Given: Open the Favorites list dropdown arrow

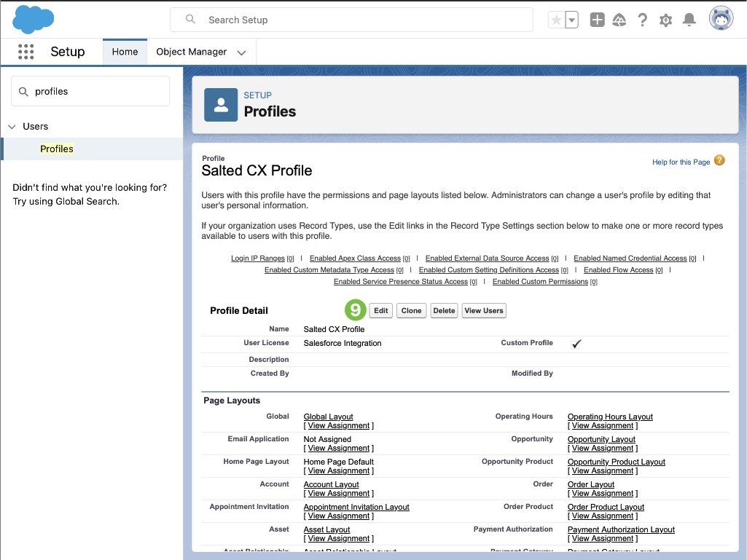Looking at the screenshot, I should 572,20.
